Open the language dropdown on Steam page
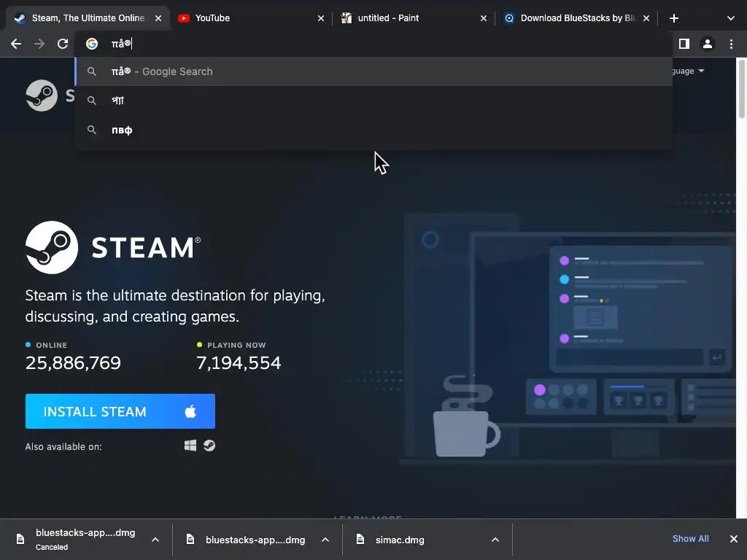The width and height of the screenshot is (747, 560). click(x=689, y=71)
